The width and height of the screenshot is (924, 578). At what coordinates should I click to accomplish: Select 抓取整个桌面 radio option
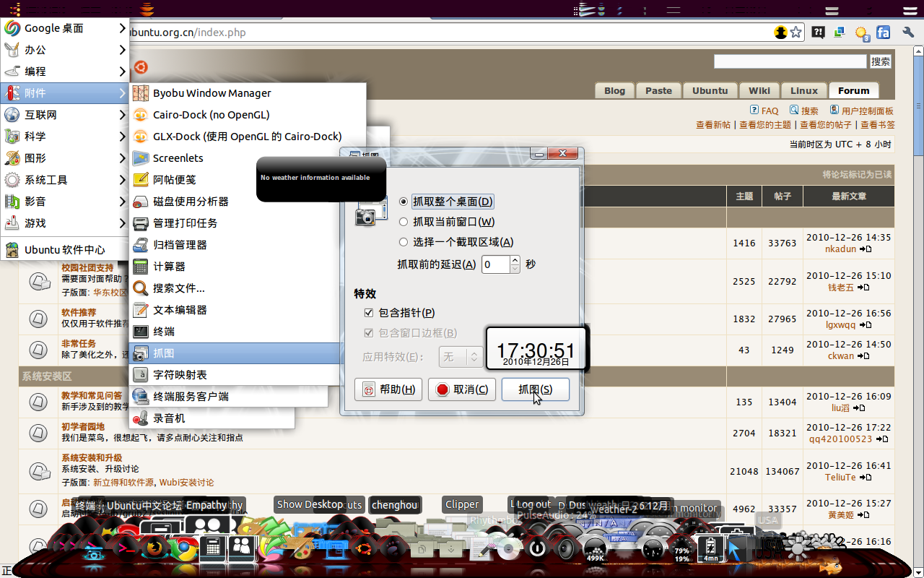pos(446,202)
